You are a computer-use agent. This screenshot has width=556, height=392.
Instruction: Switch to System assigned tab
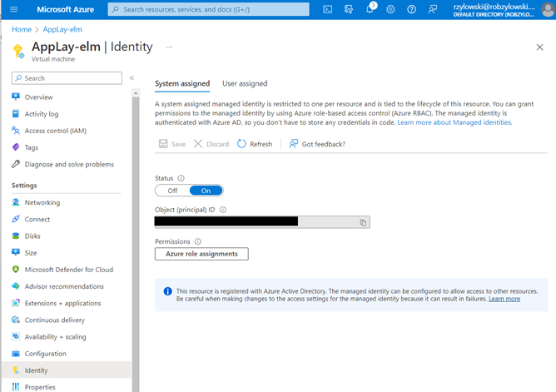coord(182,84)
